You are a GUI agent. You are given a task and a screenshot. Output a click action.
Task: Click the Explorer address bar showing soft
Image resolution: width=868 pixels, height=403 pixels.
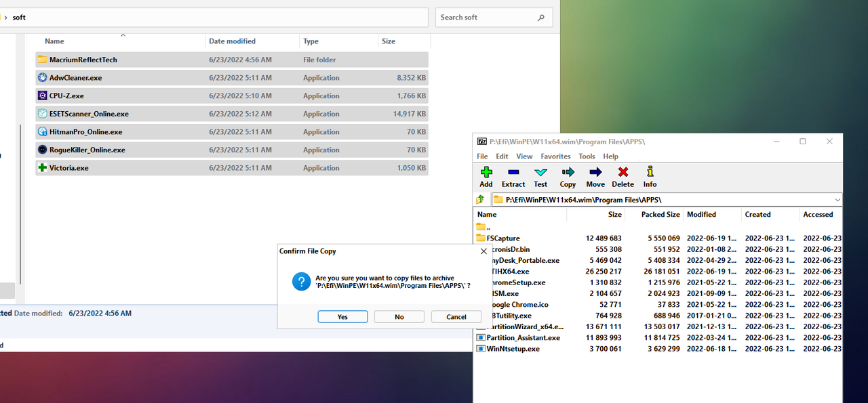[214, 18]
